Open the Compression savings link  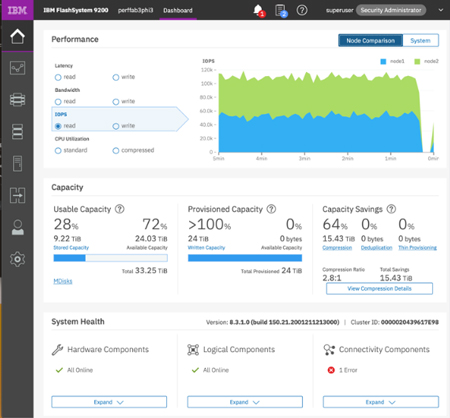[x=337, y=248]
